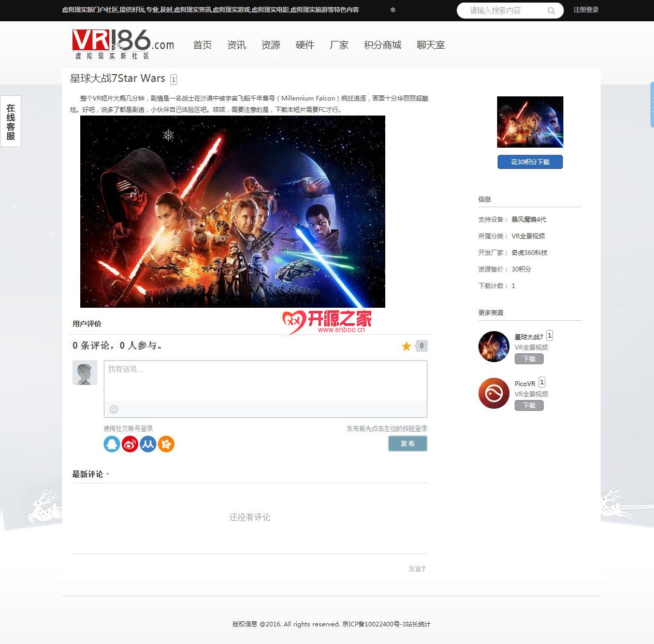
Task: Log in with the Renren icon
Action: 148,444
